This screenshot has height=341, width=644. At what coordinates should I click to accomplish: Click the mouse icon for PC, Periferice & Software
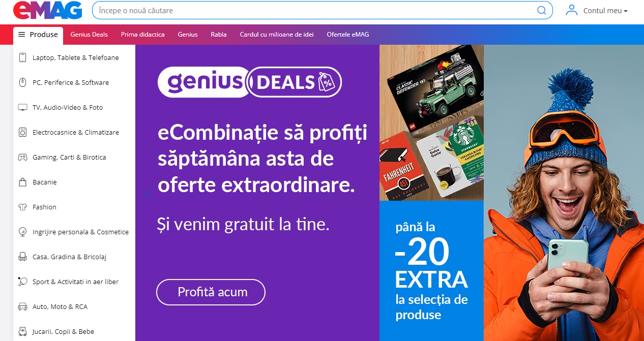22,82
